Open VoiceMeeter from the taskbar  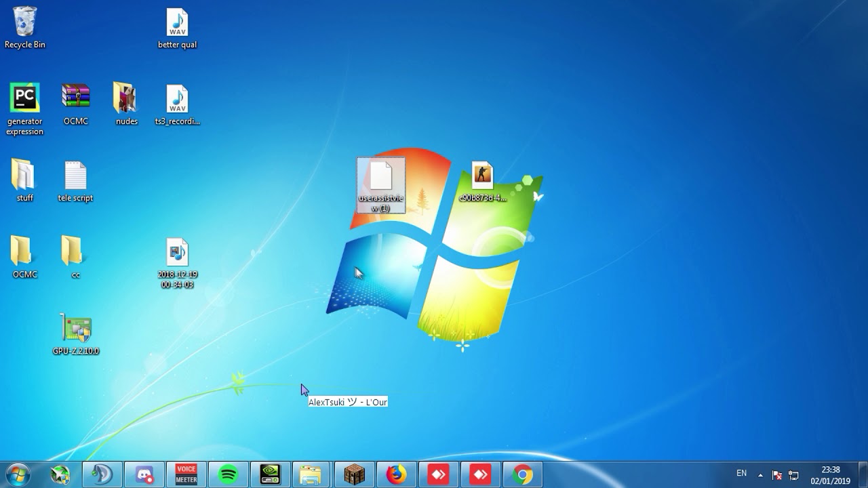tap(186, 474)
